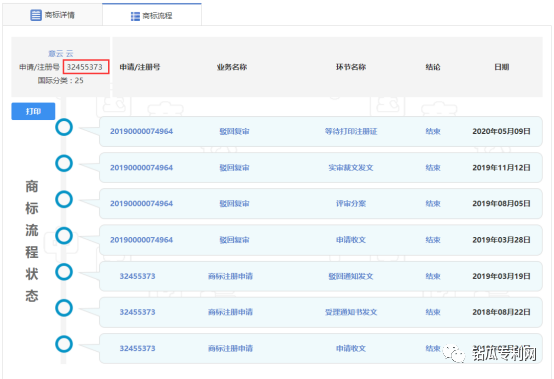This screenshot has height=379, width=554.
Task: Open 32455373 in the bottom 申请收文 row
Action: [x=137, y=348]
